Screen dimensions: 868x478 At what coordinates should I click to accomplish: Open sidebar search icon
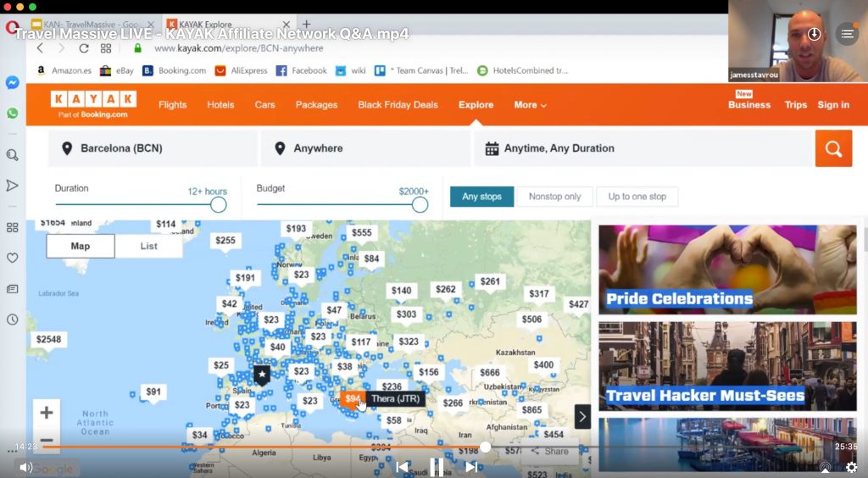[x=12, y=155]
